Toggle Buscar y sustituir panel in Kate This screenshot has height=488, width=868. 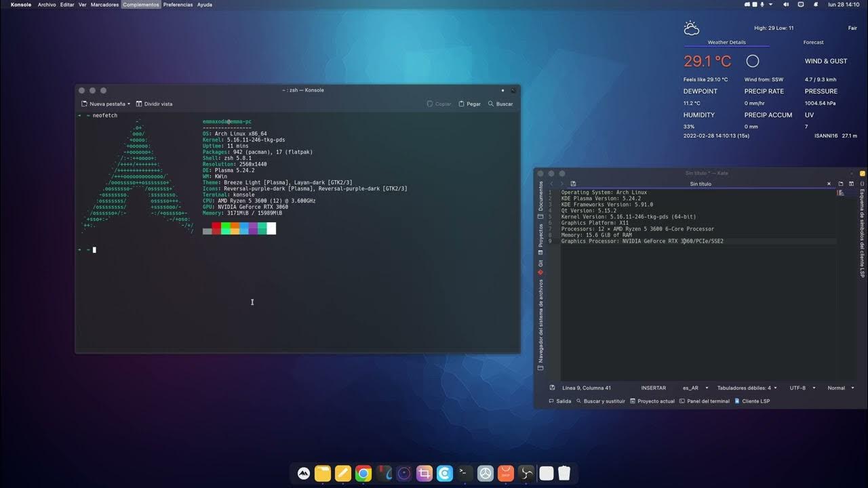(x=601, y=401)
